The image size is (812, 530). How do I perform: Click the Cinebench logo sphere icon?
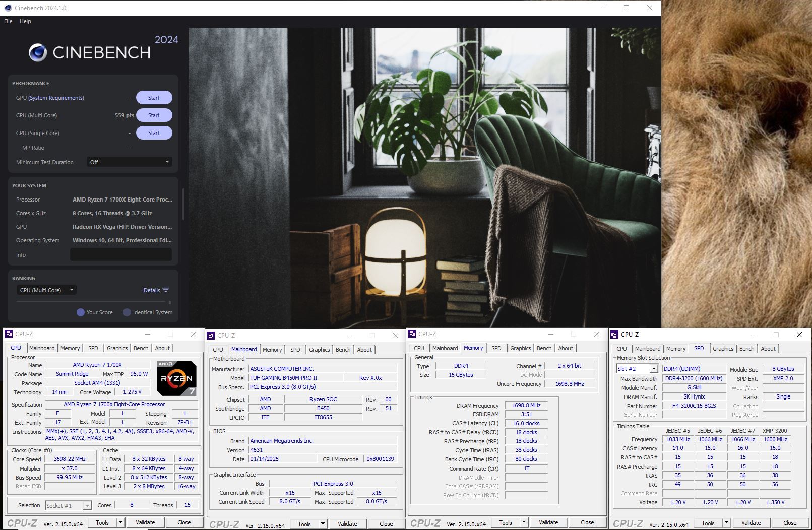38,52
